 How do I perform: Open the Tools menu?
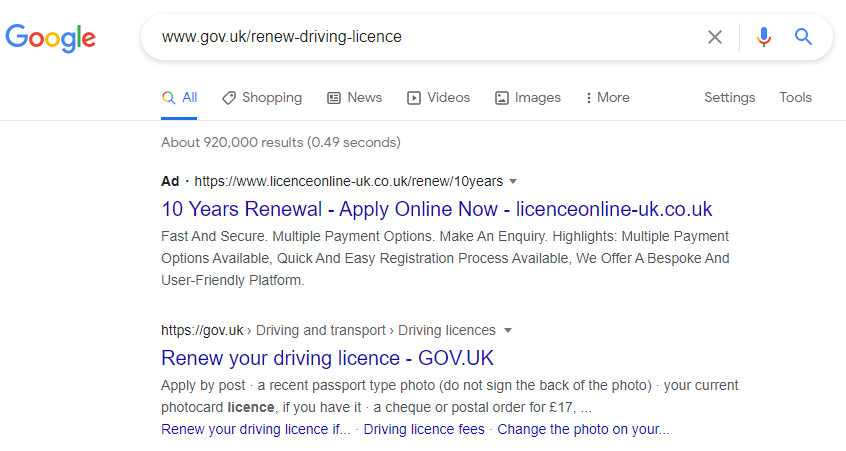795,98
